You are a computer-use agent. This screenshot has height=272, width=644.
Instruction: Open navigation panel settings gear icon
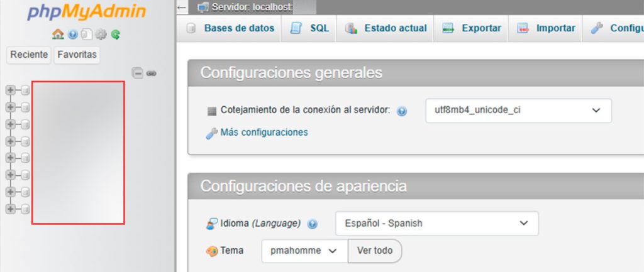pyautogui.click(x=101, y=35)
